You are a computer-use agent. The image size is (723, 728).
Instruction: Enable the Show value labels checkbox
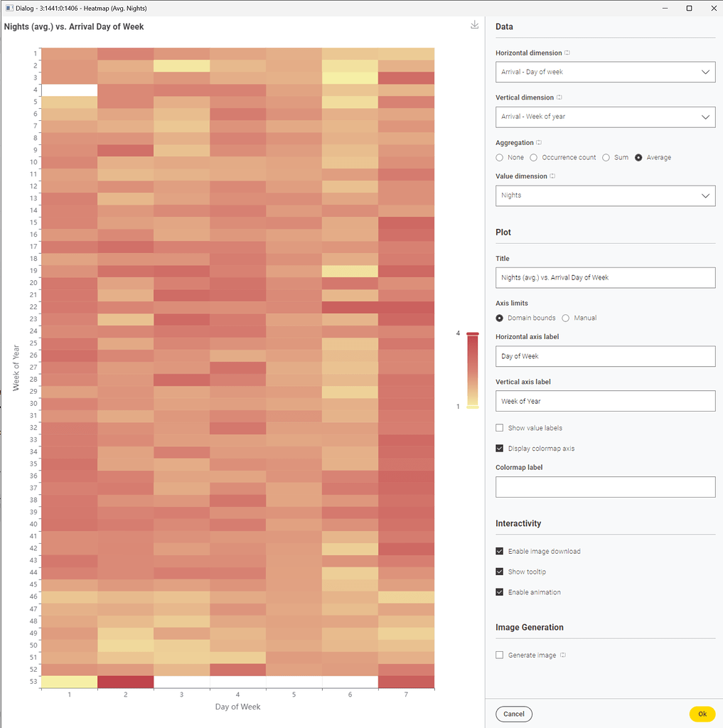pyautogui.click(x=499, y=427)
